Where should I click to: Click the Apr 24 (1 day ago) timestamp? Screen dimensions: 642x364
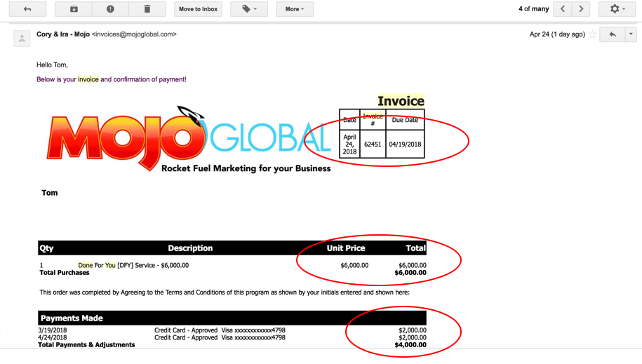[x=557, y=34]
